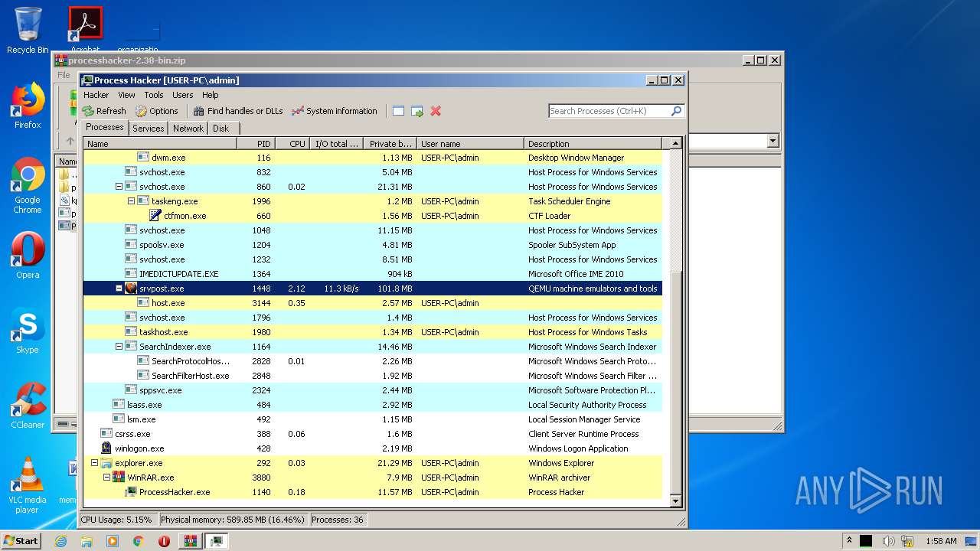Click the CPU Usage status bar entry
The image size is (980, 551).
[x=117, y=520]
